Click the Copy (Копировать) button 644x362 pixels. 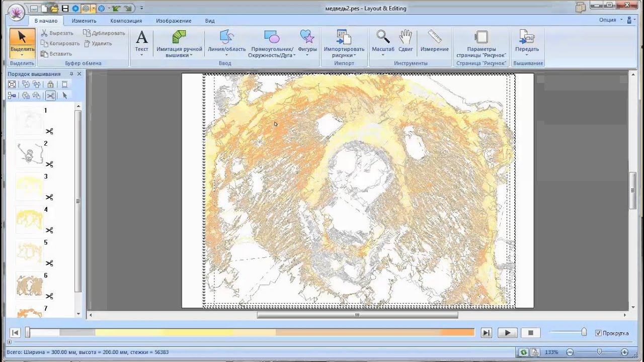[x=60, y=43]
